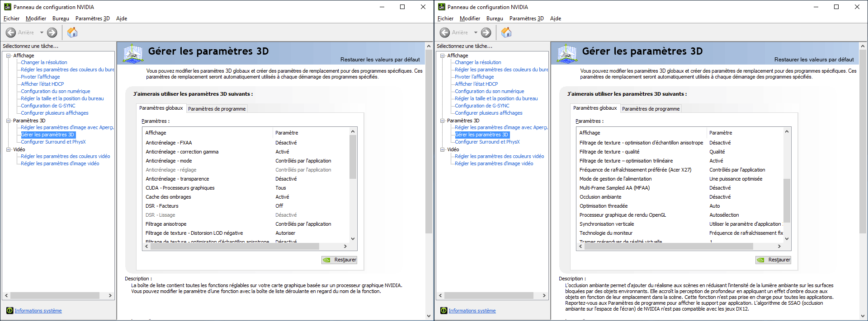The width and height of the screenshot is (868, 321).
Task: Open the Informations système link in the right window
Action: tap(472, 311)
